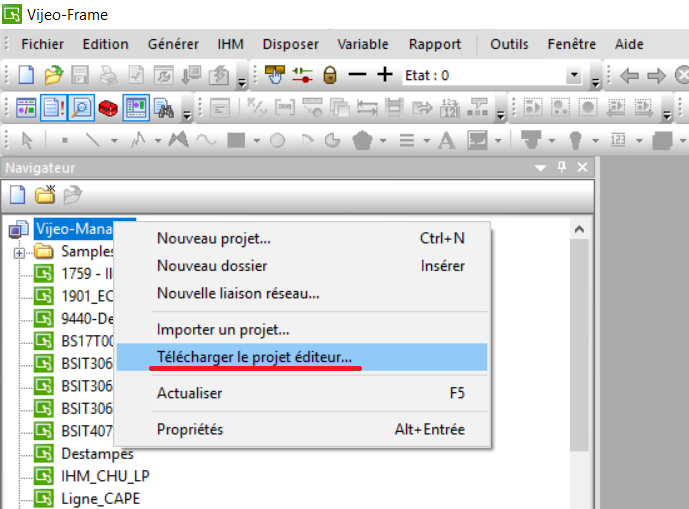Select the text A tool
Viewport: 689px width, 509px height.
(446, 141)
